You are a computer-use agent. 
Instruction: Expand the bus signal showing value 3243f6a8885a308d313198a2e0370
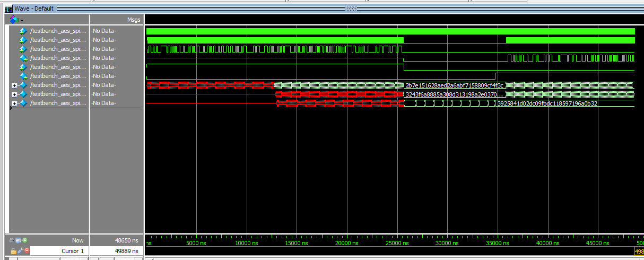(15, 94)
